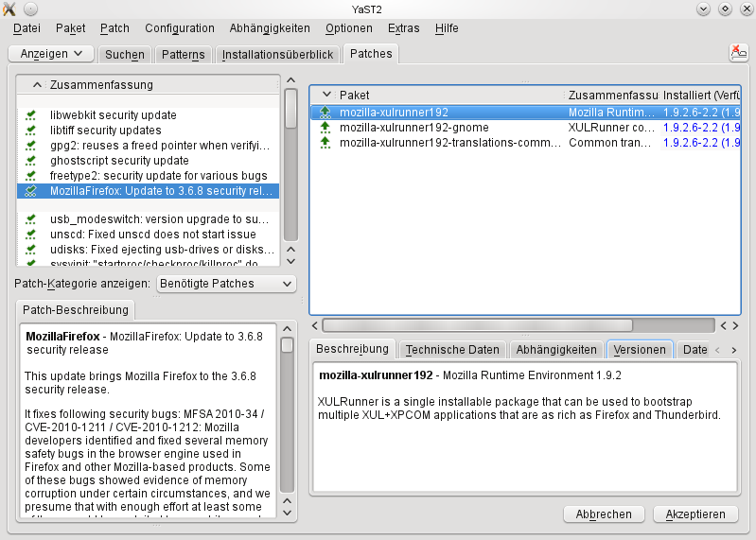Click the update icon of mozilla-xulrunner192-translations package
Image resolution: width=756 pixels, height=540 pixels.
point(325,143)
